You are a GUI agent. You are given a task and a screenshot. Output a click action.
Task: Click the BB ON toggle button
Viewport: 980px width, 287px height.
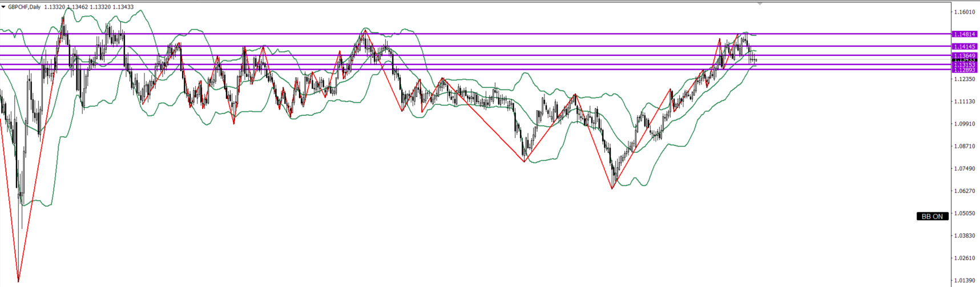tap(932, 216)
